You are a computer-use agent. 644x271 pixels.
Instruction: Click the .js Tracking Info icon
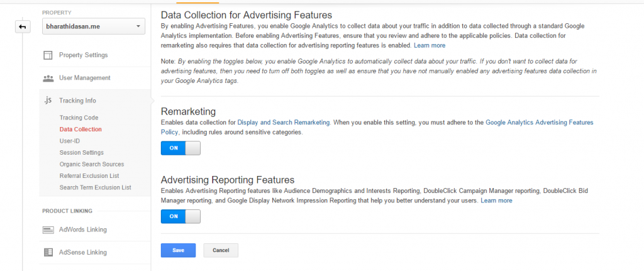click(48, 100)
